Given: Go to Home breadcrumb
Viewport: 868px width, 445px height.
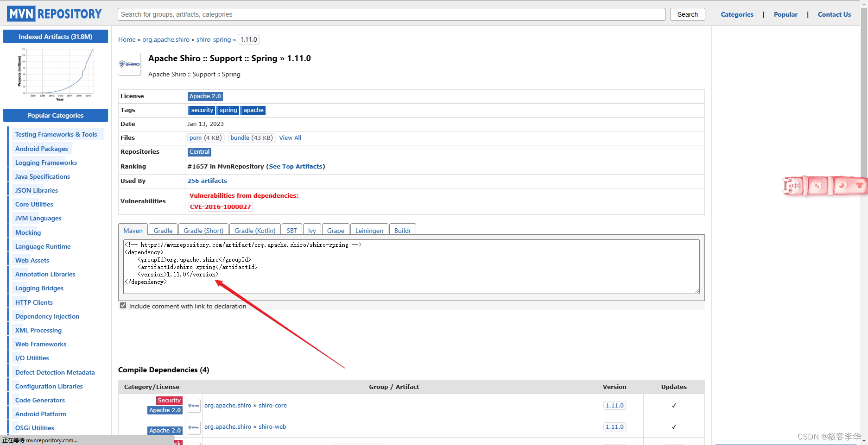Looking at the screenshot, I should pos(127,39).
